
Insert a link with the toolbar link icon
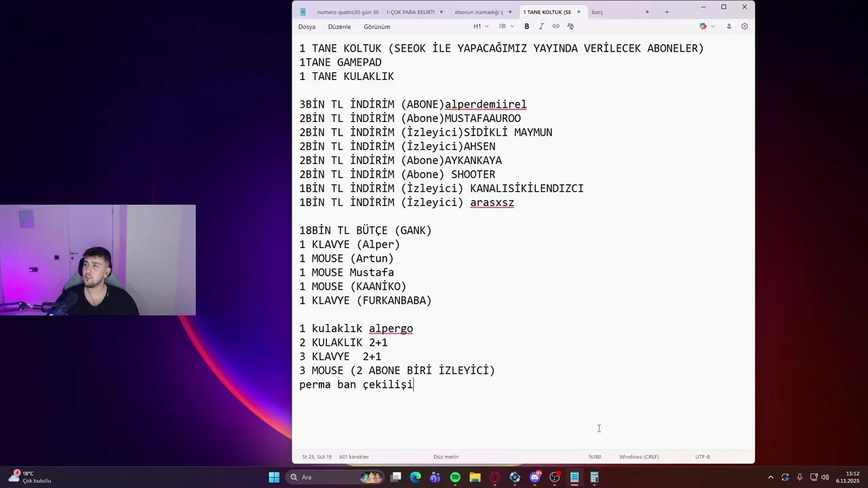pos(556,26)
